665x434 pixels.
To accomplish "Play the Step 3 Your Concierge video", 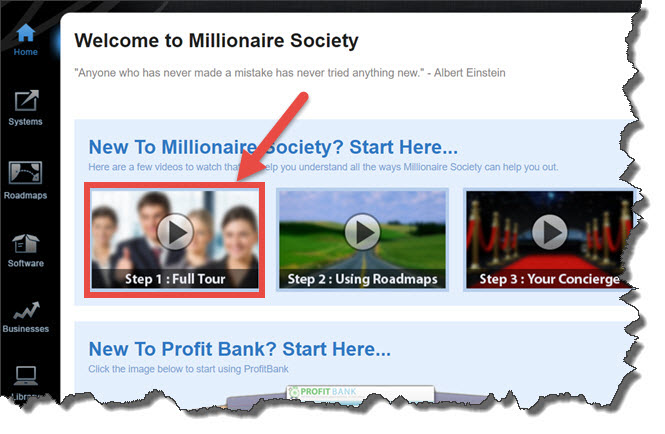I will click(x=550, y=232).
